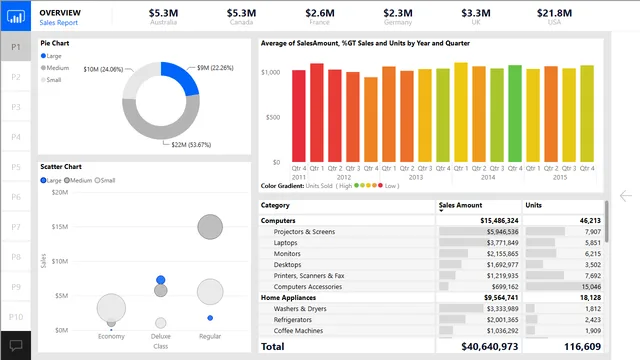Collapse the Computers category row
640x360 pixels.
coord(431,220)
